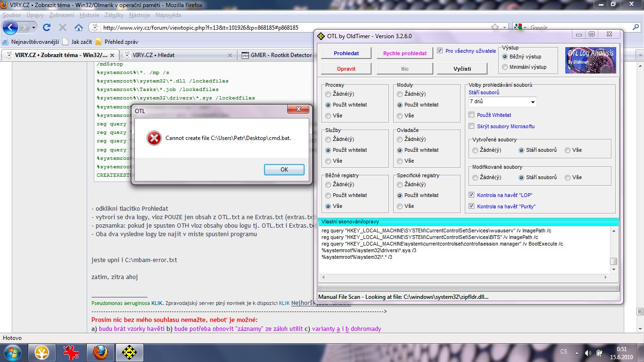Click the OTL Log Analysis banner image
The image size is (644, 362).
pyautogui.click(x=590, y=60)
